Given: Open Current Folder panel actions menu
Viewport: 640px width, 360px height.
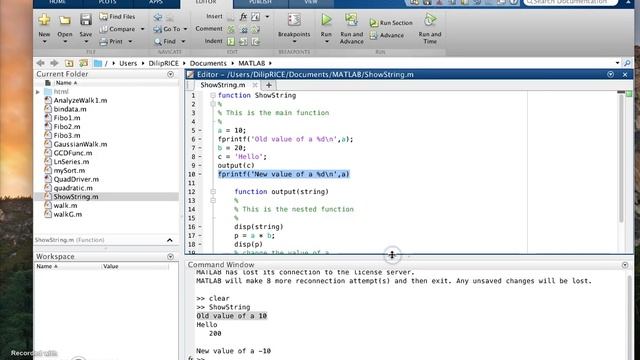Looking at the screenshot, I should [171, 74].
